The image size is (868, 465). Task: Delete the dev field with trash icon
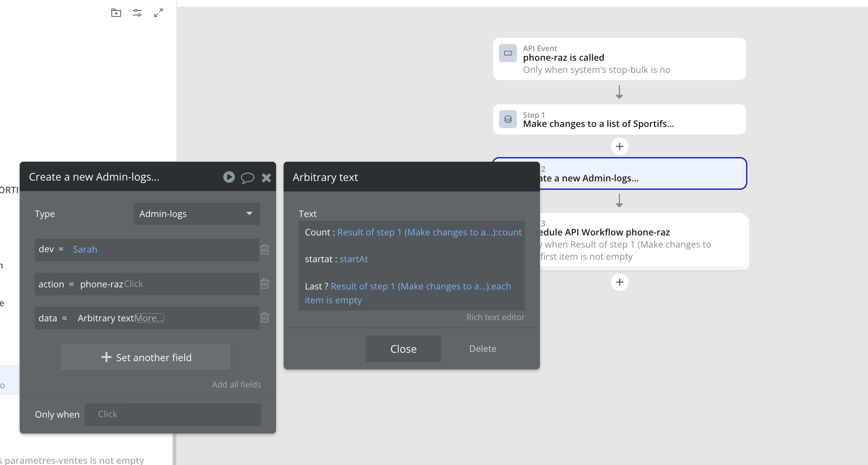coord(265,250)
